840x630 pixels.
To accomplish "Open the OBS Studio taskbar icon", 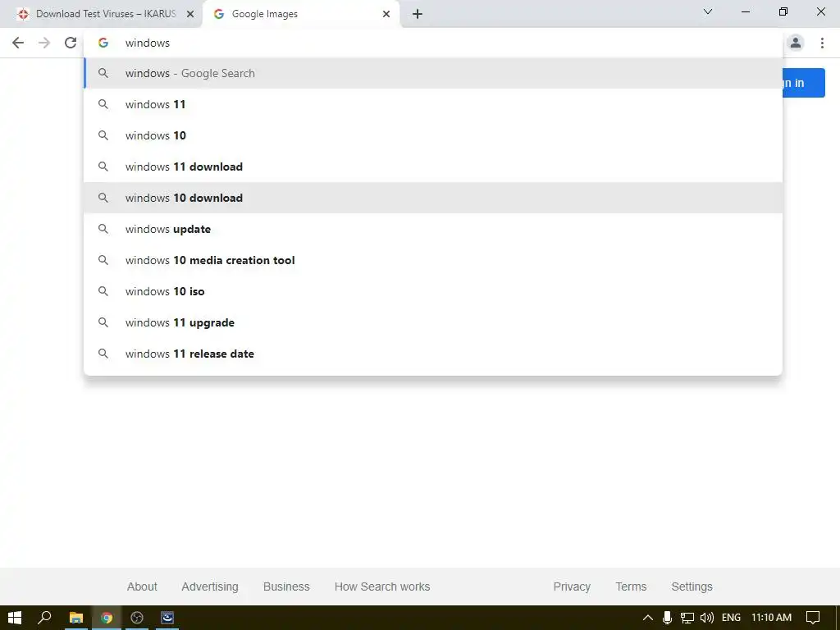I will pos(137,618).
